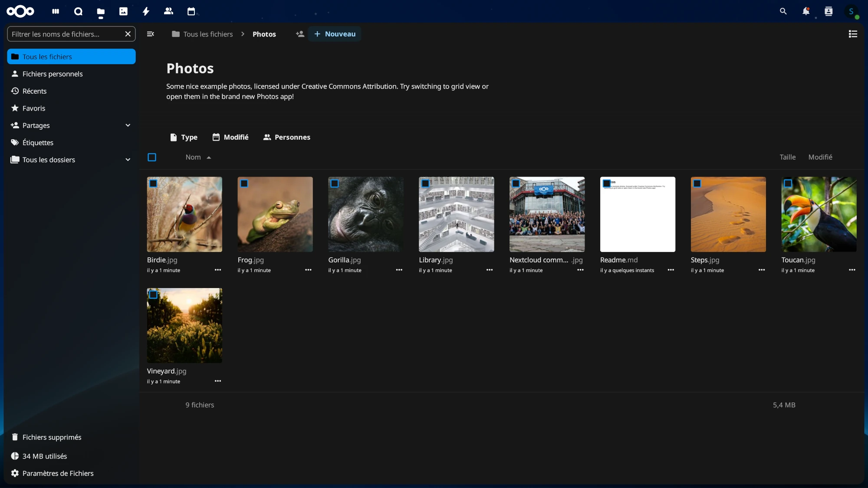The width and height of the screenshot is (868, 488).
Task: Open the Photos app icon in top bar
Action: 123,11
